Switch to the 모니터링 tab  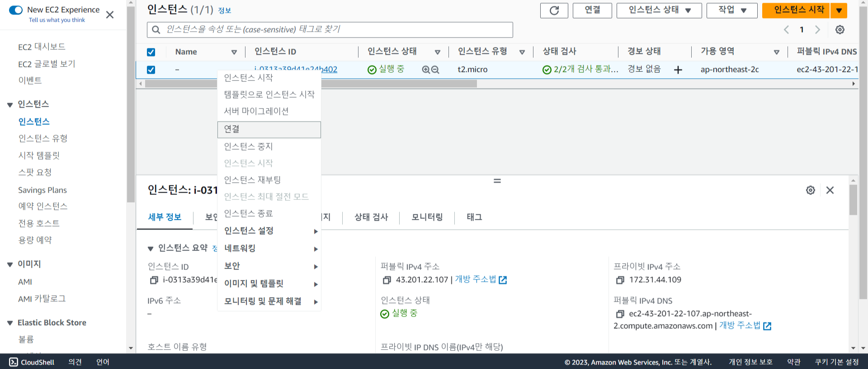click(427, 218)
